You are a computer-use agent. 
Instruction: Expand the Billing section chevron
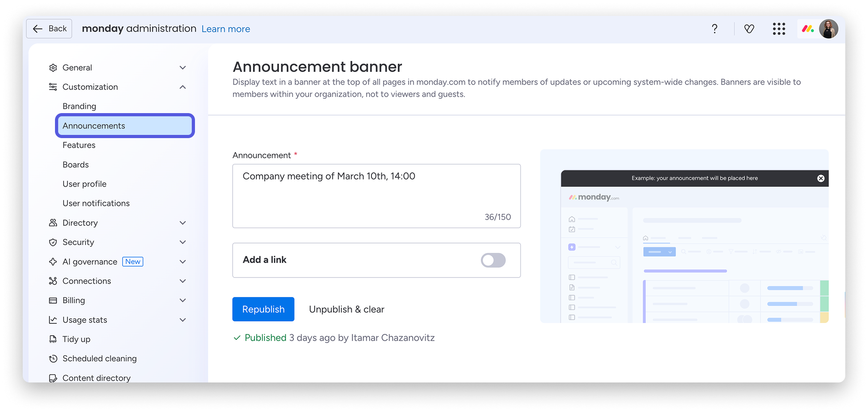[183, 300]
